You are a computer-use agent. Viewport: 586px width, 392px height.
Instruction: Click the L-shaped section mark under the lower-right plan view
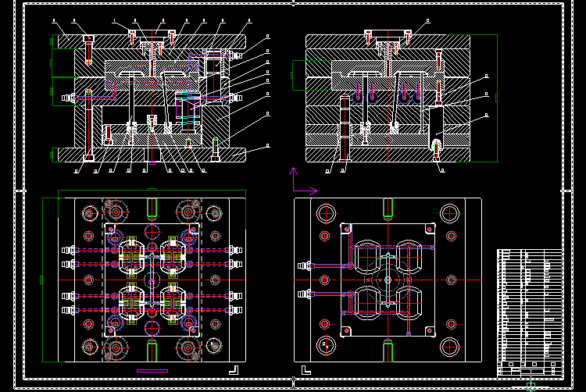[x=306, y=370]
